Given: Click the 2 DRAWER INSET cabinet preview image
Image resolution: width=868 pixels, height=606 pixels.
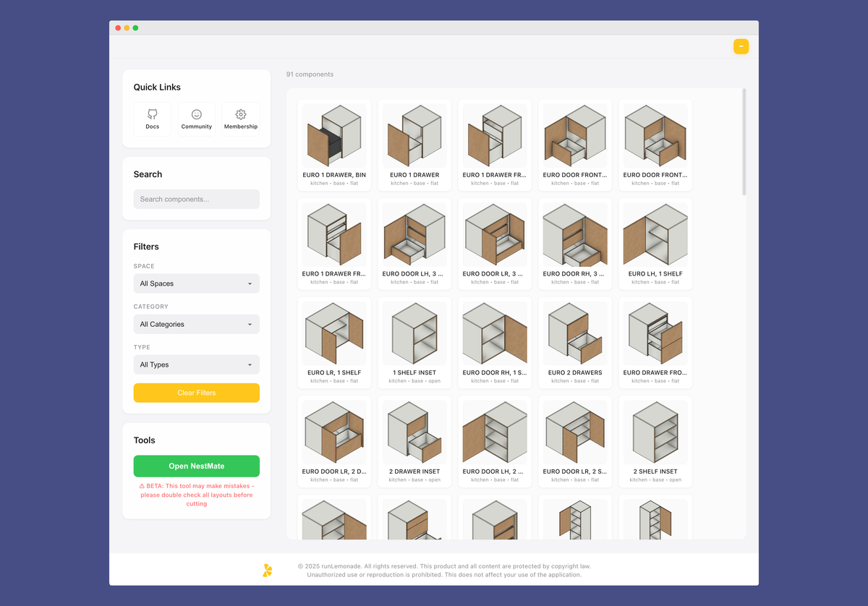Looking at the screenshot, I should coord(414,430).
